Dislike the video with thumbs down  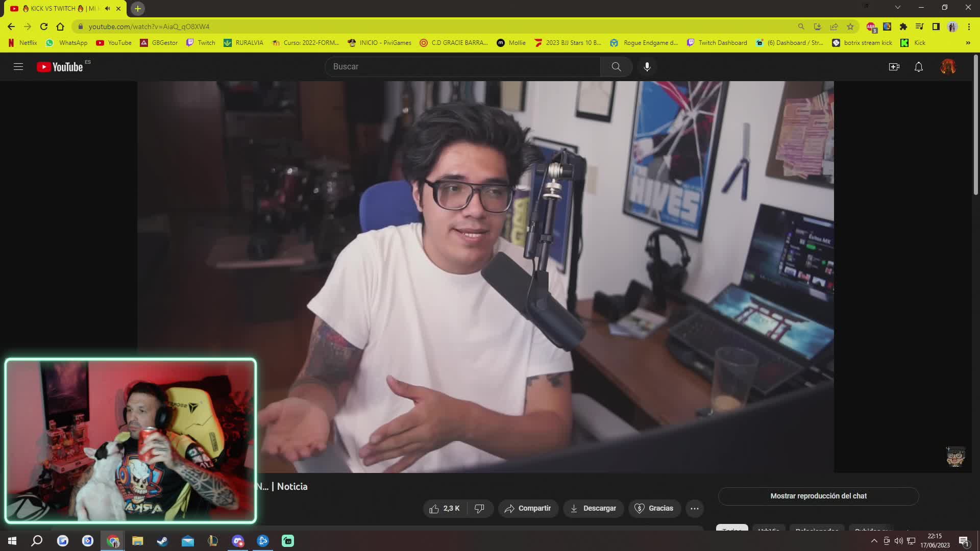[x=479, y=508]
